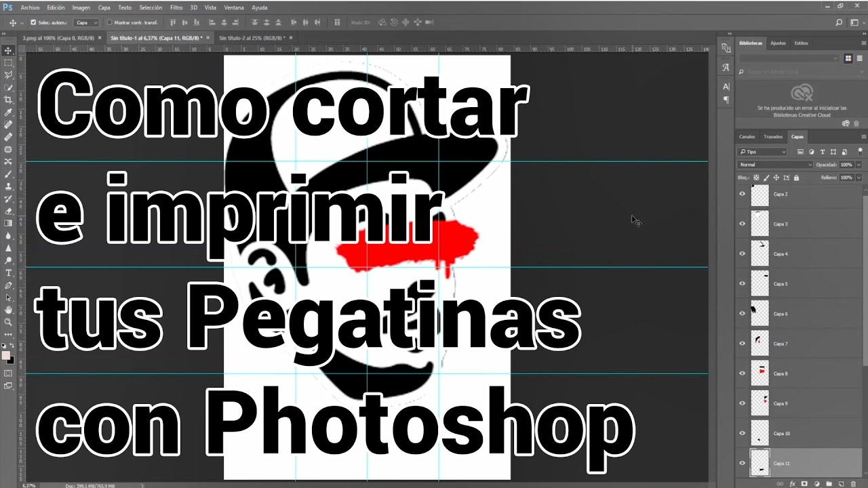
Task: Select the Hand tool
Action: click(8, 310)
